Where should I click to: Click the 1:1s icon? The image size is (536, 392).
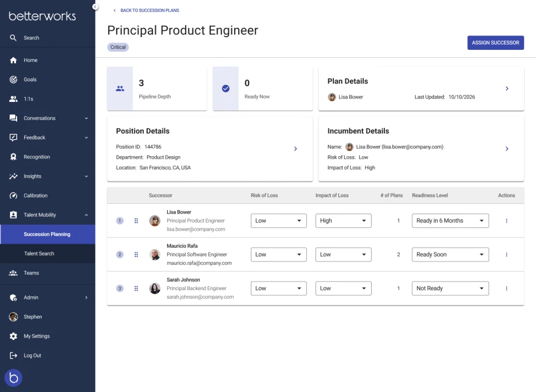coord(13,99)
